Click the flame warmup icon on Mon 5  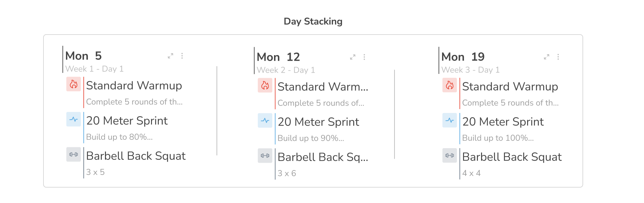pyautogui.click(x=73, y=84)
